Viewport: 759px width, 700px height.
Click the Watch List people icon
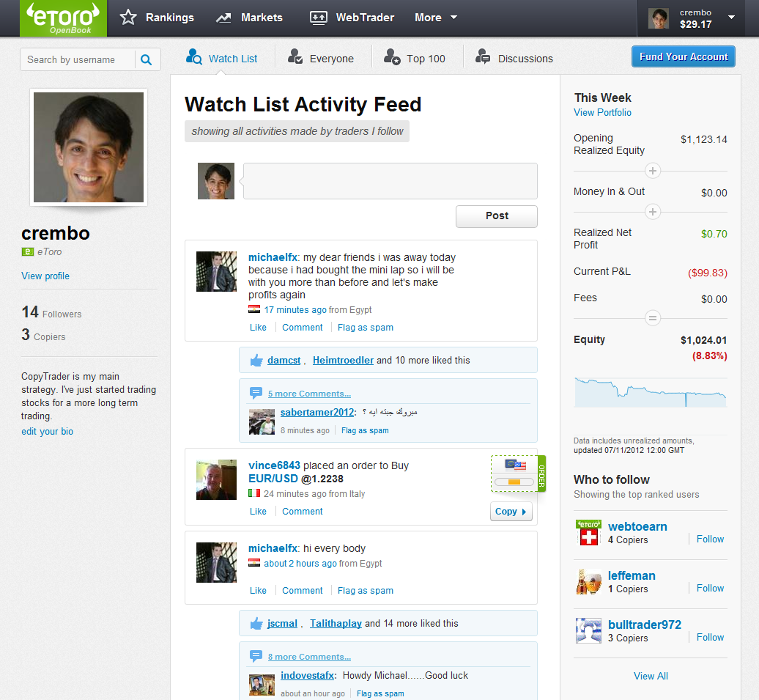(193, 56)
